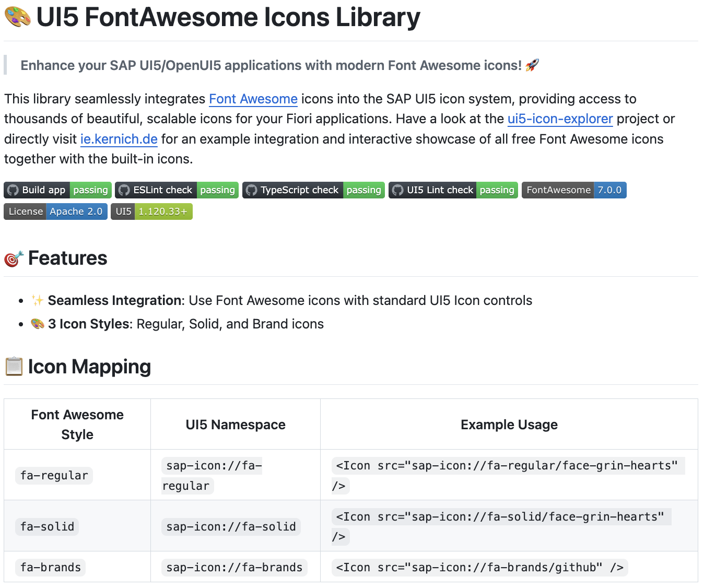The image size is (704, 588).
Task: Click the FontAwesome 7.0.0 version badge
Action: tap(573, 190)
